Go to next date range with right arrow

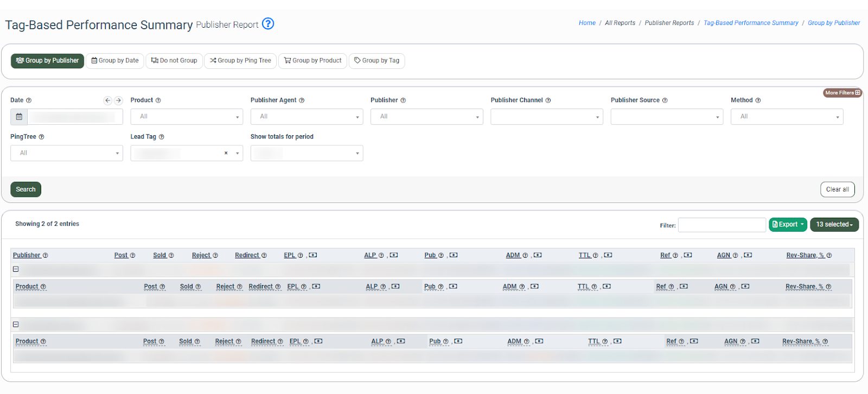pyautogui.click(x=118, y=100)
